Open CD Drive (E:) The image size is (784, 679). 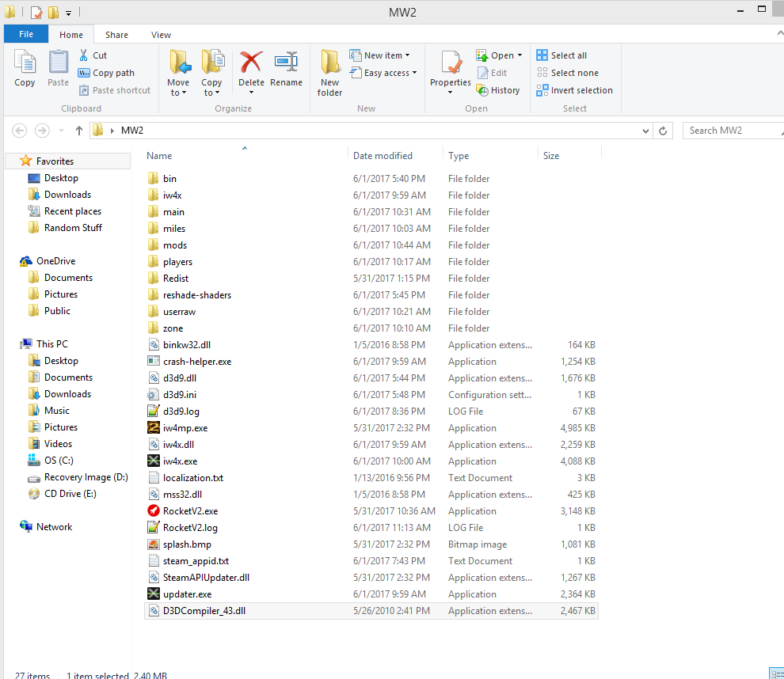(70, 494)
